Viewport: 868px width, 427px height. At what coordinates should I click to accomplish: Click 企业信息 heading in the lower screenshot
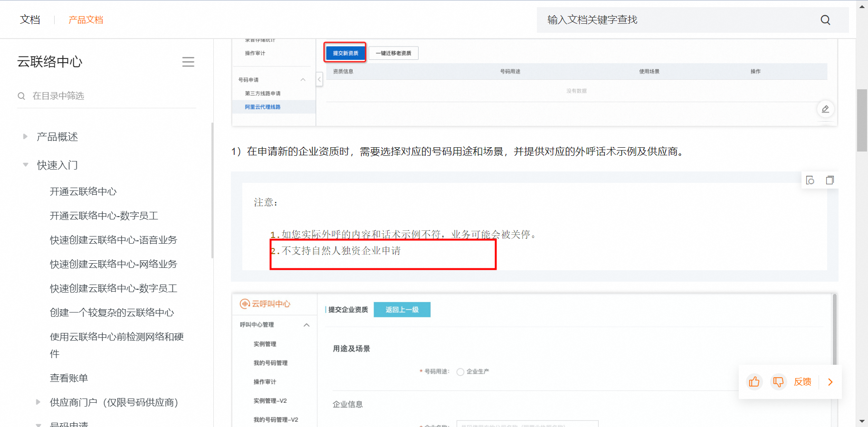tap(348, 405)
